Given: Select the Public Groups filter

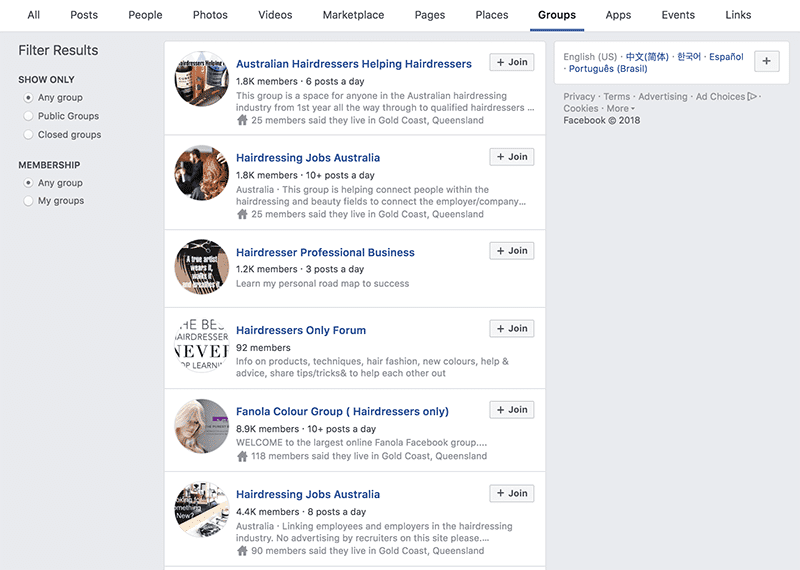Looking at the screenshot, I should click(x=29, y=116).
